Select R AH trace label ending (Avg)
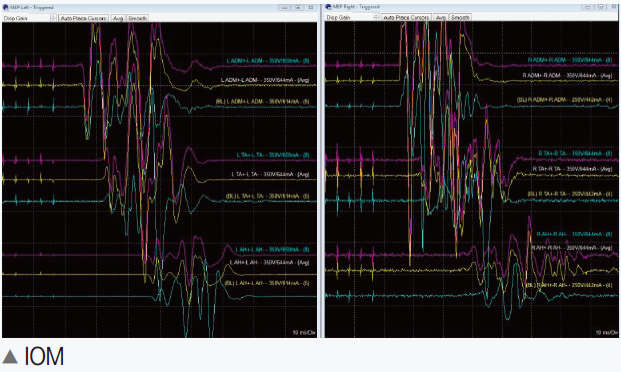This screenshot has width=621, height=372. (572, 248)
